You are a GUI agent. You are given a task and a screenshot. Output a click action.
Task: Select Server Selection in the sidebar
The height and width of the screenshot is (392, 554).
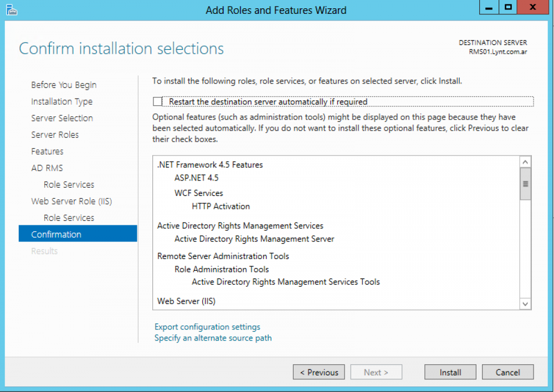[62, 118]
